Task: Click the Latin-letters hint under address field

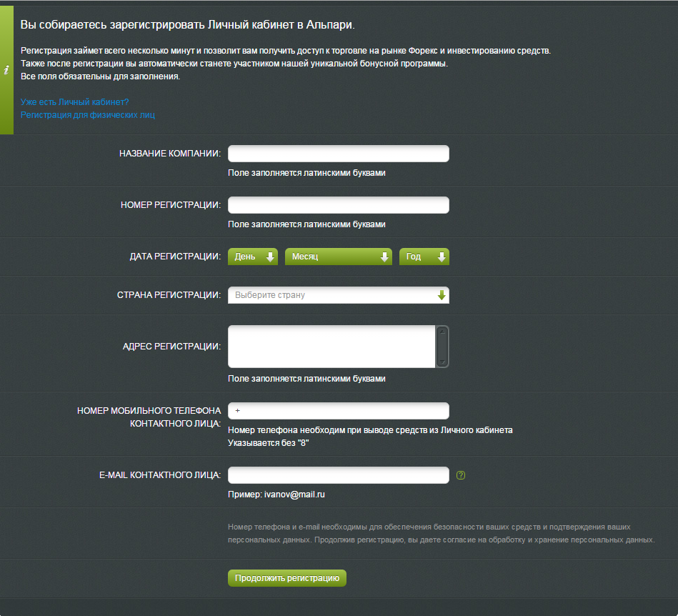Action: 306,379
